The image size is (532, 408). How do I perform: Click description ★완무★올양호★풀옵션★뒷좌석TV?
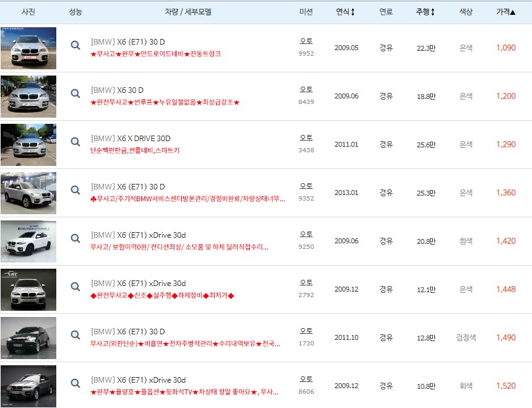184,392
